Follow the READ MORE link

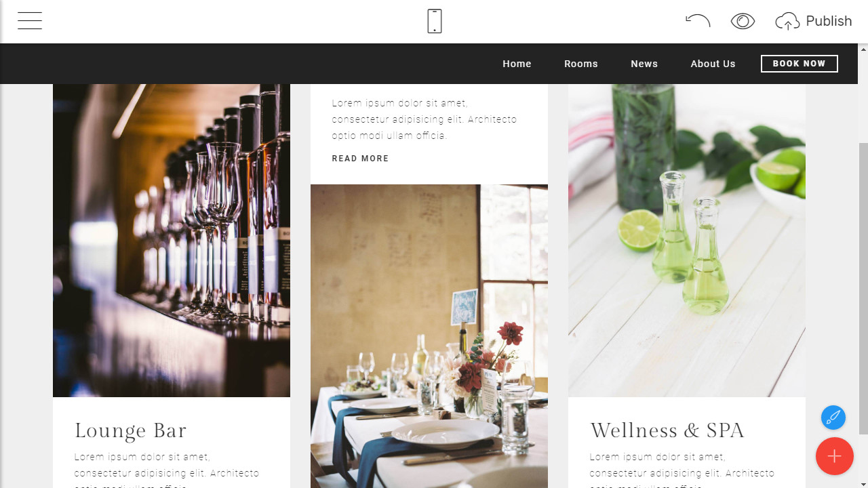click(x=360, y=159)
